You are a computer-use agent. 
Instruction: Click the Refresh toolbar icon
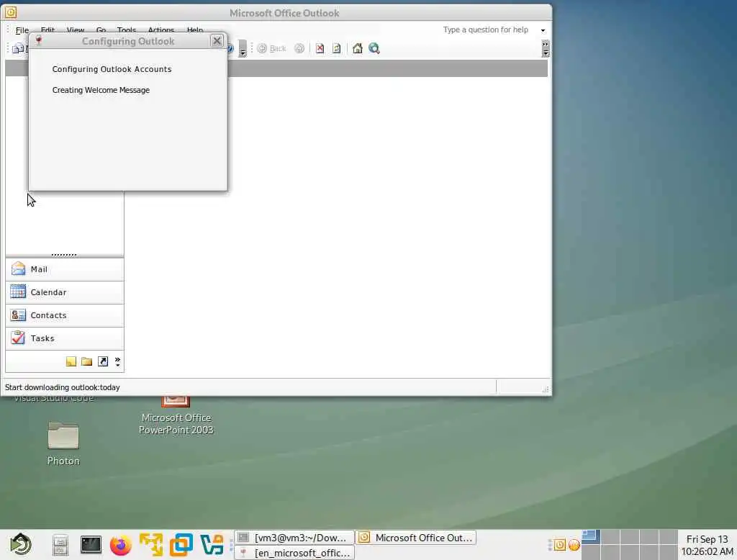pyautogui.click(x=337, y=48)
